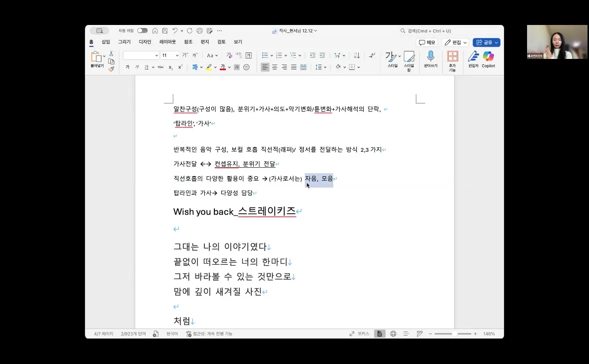
Task: Align text right
Action: (x=284, y=67)
